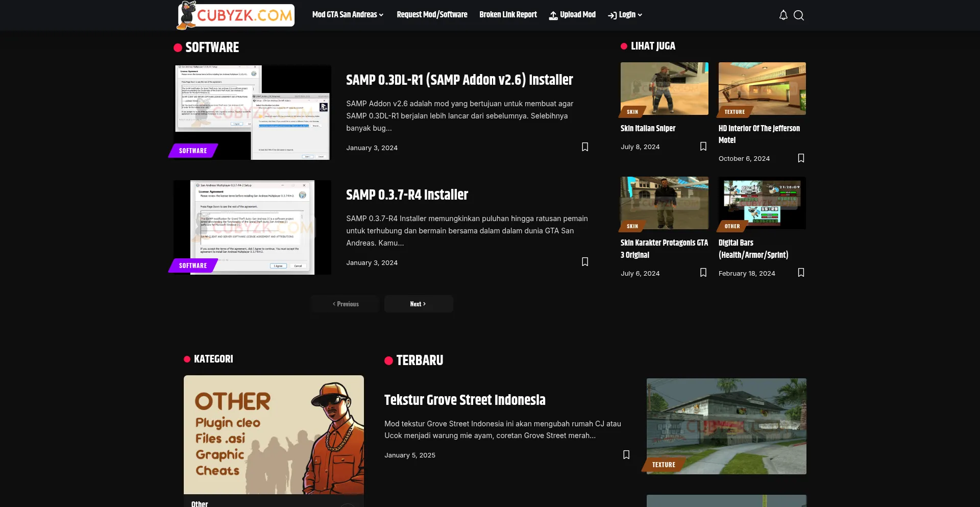The image size is (980, 507).
Task: Click the TEXTURE tag on Grove Street thumbnail
Action: coord(664,465)
